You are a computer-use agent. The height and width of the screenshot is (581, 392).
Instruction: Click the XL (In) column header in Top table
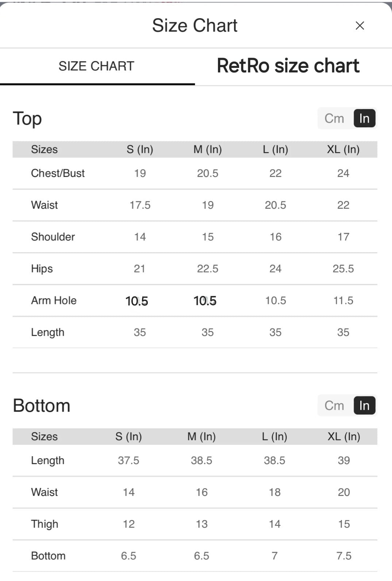pos(343,149)
